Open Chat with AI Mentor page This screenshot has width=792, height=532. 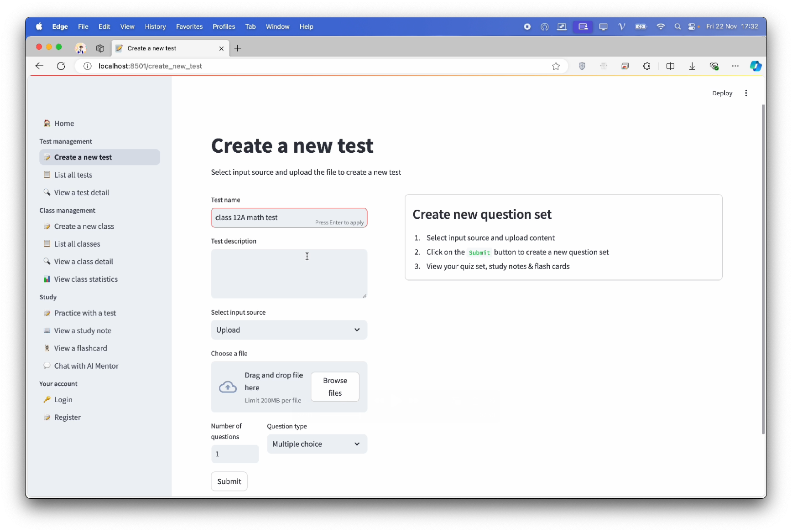click(99, 366)
